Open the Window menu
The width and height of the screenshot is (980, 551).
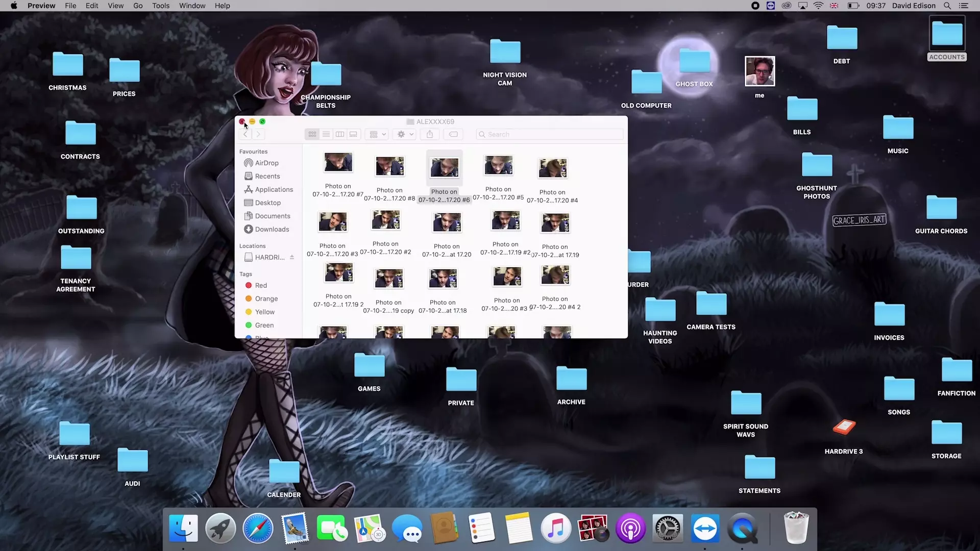coord(192,6)
